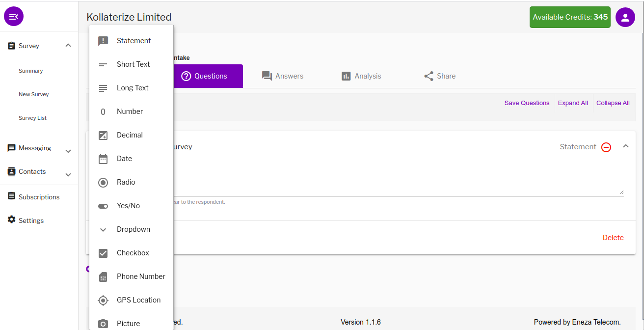The image size is (644, 330).
Task: Click the Date calendar icon
Action: [x=103, y=159]
